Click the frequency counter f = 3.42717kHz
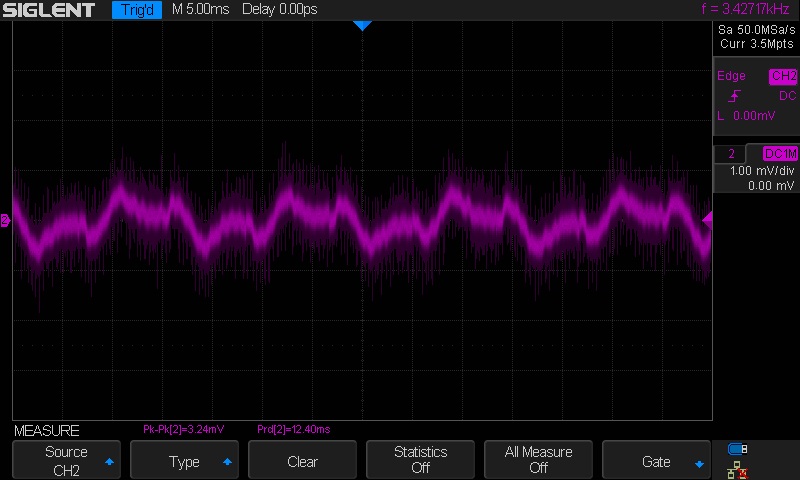This screenshot has width=800, height=480. (745, 9)
